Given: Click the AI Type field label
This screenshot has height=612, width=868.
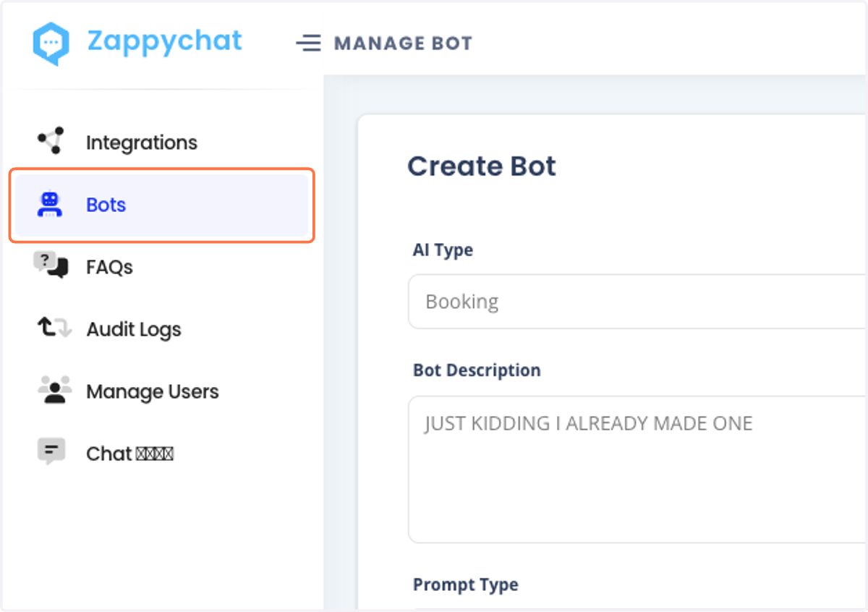Looking at the screenshot, I should click(x=443, y=250).
